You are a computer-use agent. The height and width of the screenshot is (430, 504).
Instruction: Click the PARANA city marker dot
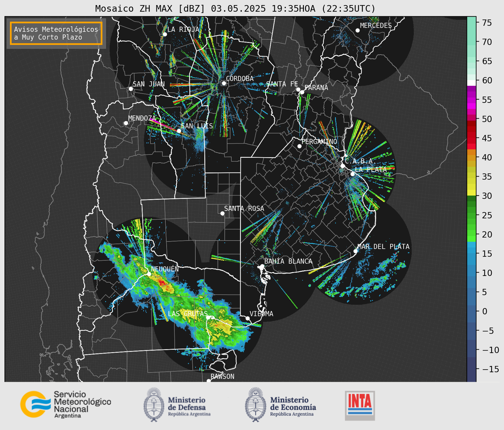point(302,92)
